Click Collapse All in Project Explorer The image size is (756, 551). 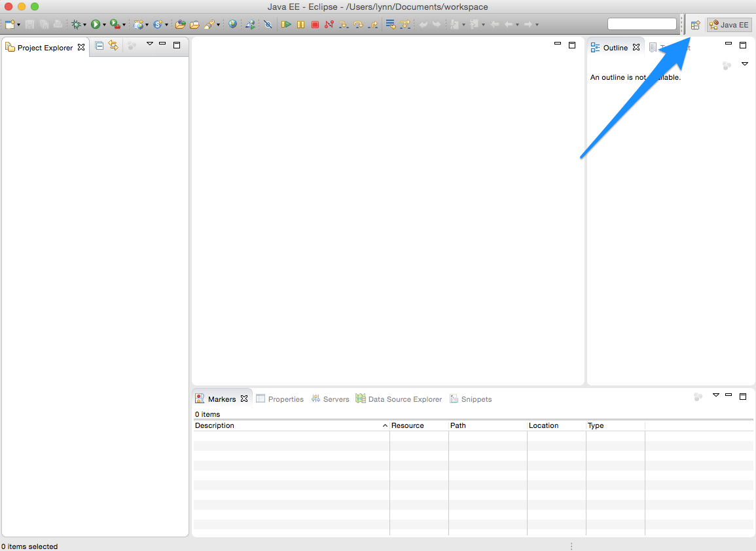coord(99,46)
